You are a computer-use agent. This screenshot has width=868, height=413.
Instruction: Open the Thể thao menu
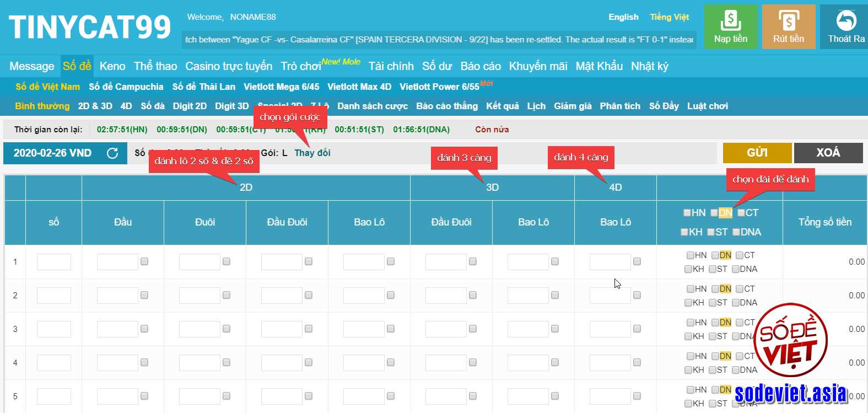(x=155, y=66)
